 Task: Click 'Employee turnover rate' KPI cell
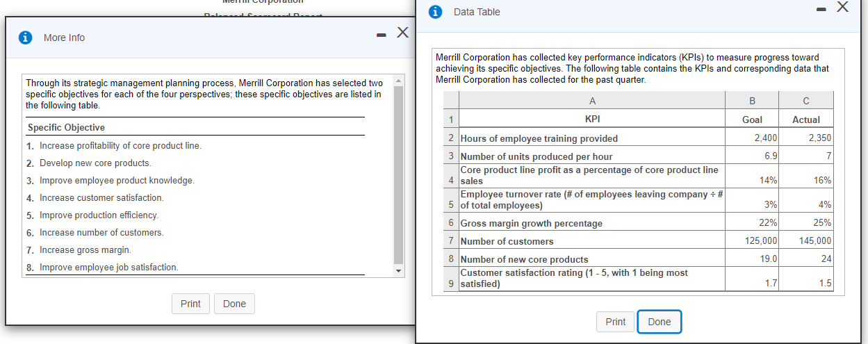pyautogui.click(x=592, y=199)
